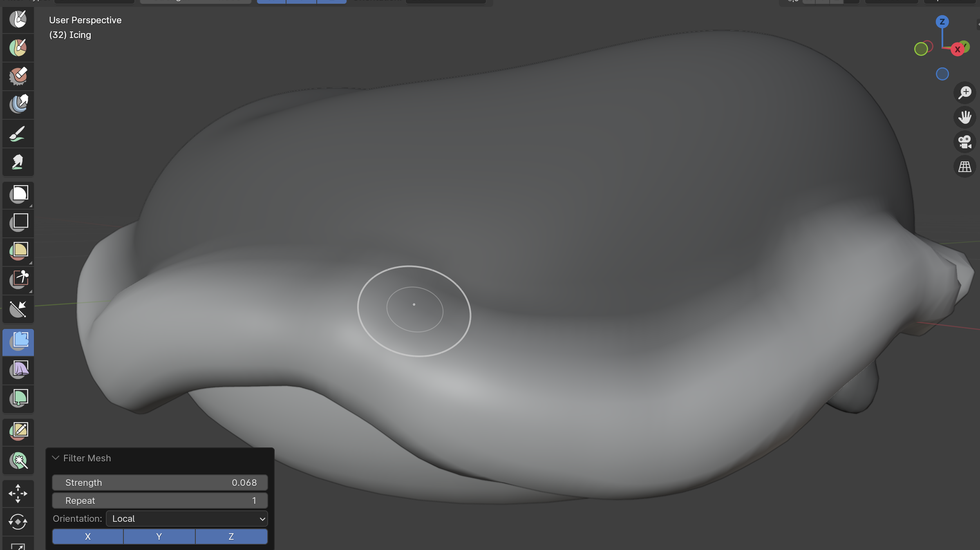Click the Repeat value field
This screenshot has height=550, width=980.
160,501
